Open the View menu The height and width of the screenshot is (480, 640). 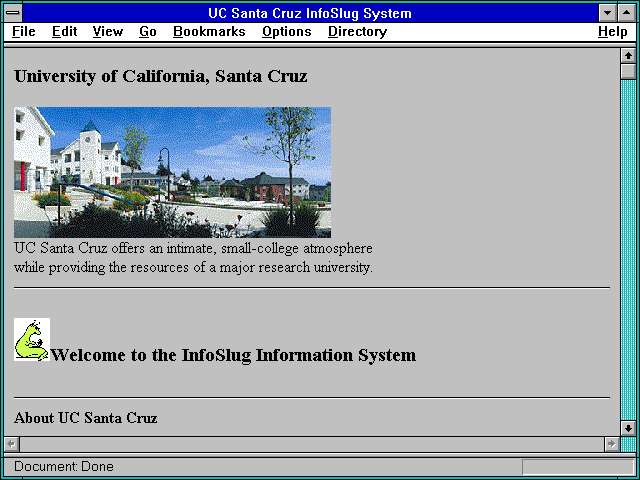click(x=108, y=32)
